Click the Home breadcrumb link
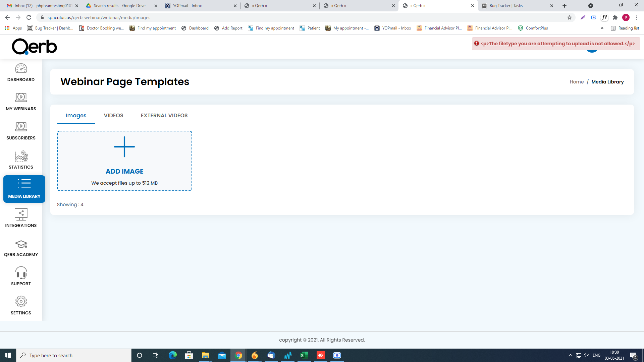 point(577,82)
